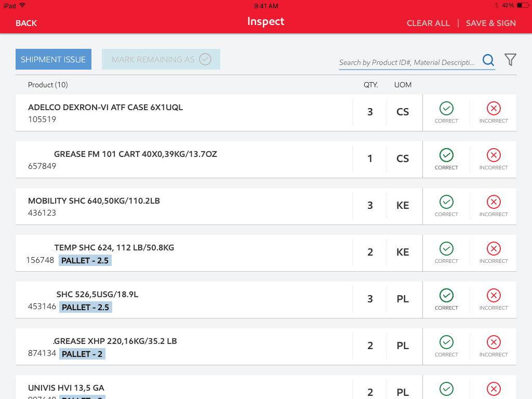
Task: Mark TEMP SHC 624 as incorrect
Action: point(494,253)
